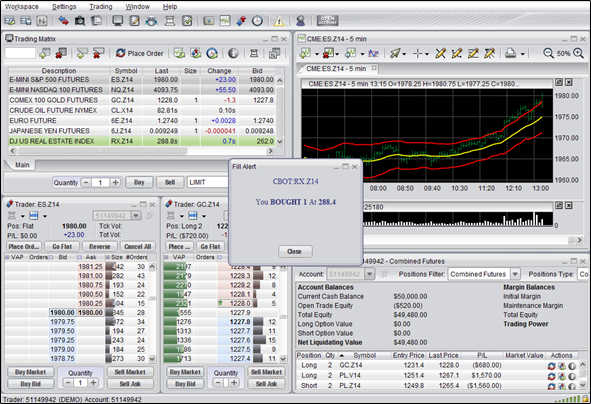Click the clock icon in main toolbar
591x404 pixels.
point(257,21)
